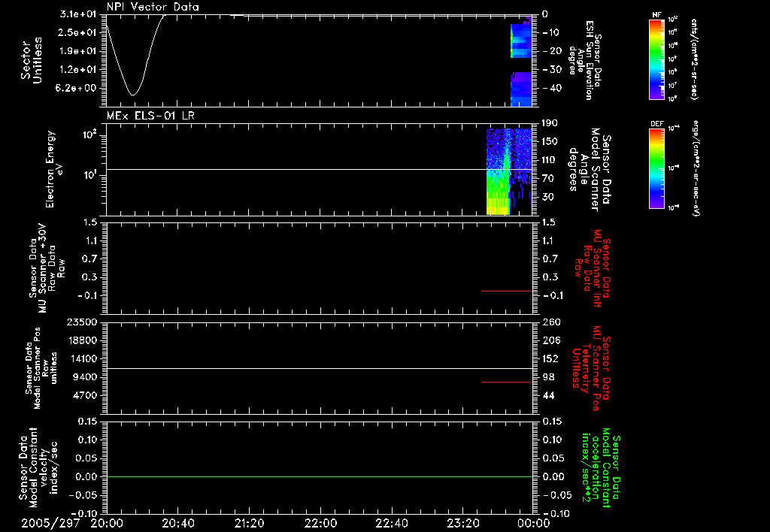The width and height of the screenshot is (770, 532).
Task: Click the white horizontal line in ELS panel
Action: point(319,169)
